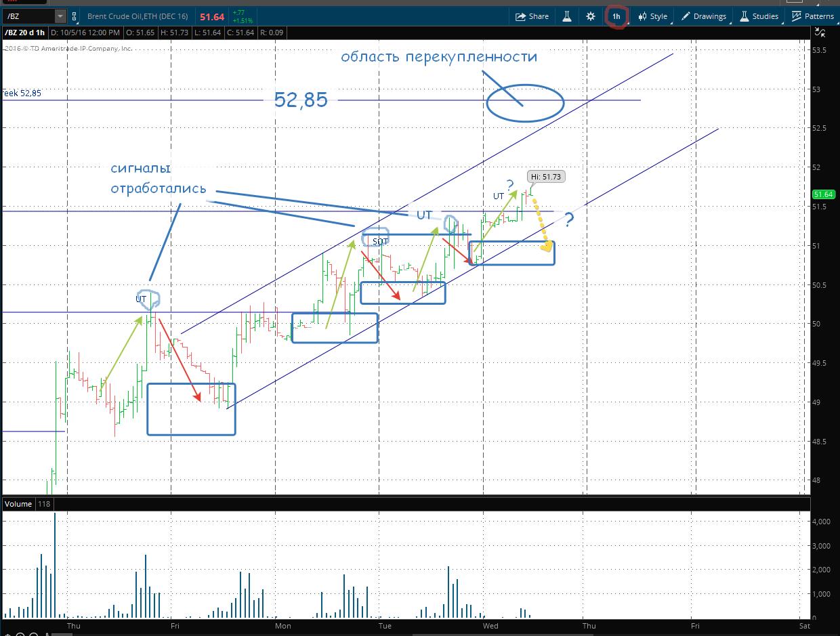Click the Sat label on time axis
The height and width of the screenshot is (636, 840).
coord(804,626)
